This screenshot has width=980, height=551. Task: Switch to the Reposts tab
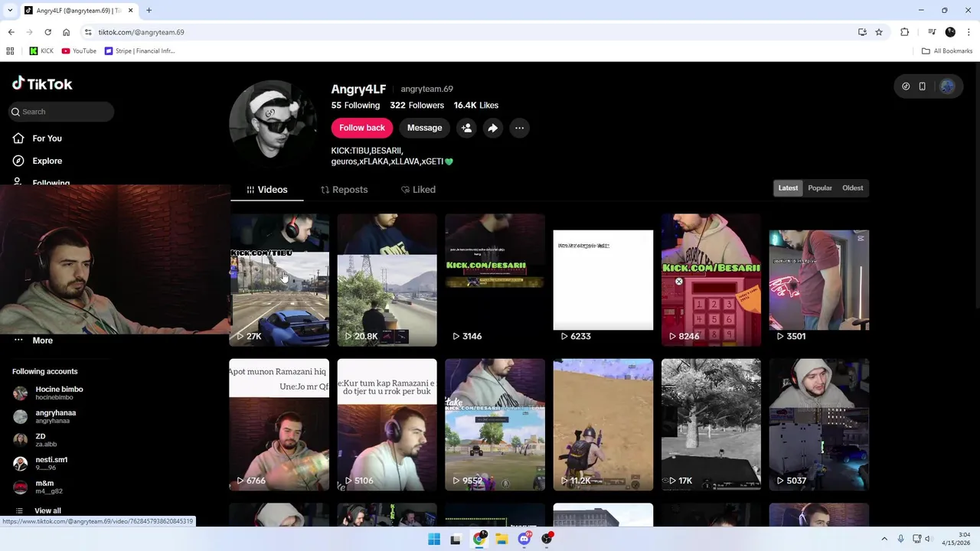(x=344, y=190)
